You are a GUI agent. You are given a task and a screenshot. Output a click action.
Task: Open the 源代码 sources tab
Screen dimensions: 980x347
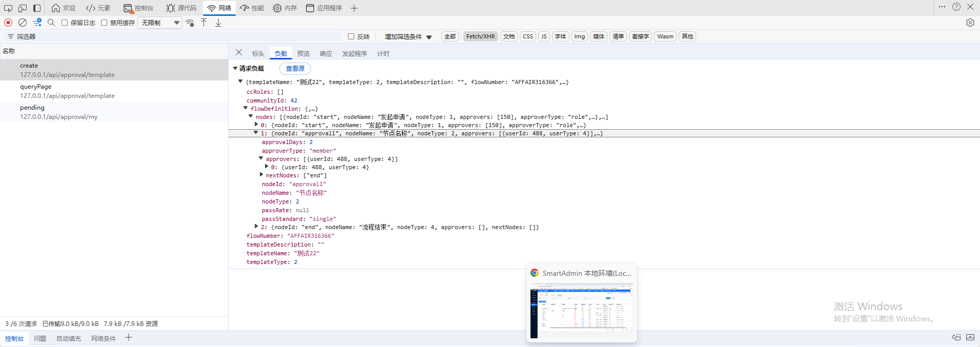pyautogui.click(x=181, y=8)
